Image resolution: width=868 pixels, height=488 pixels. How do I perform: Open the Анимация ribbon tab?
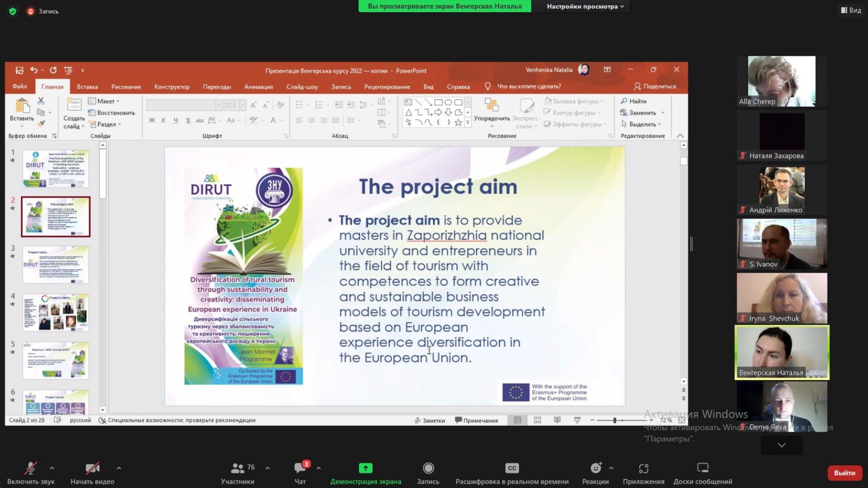(258, 87)
